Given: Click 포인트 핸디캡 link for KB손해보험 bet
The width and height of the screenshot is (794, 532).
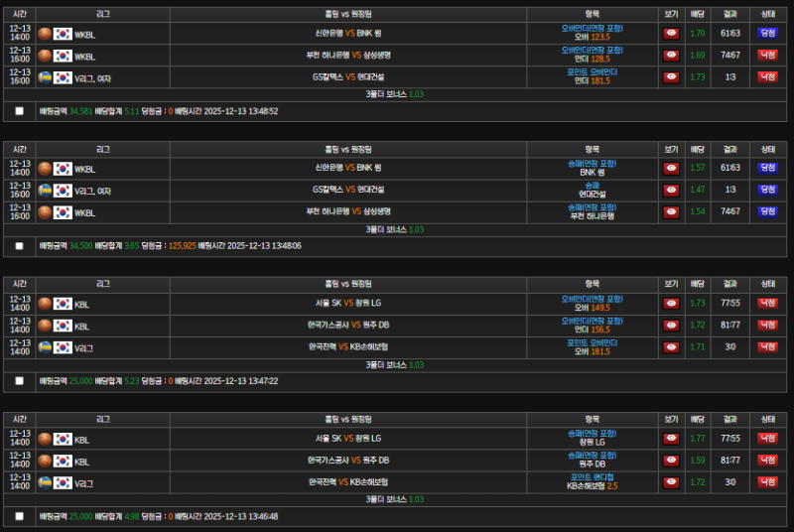Looking at the screenshot, I should (x=593, y=476).
